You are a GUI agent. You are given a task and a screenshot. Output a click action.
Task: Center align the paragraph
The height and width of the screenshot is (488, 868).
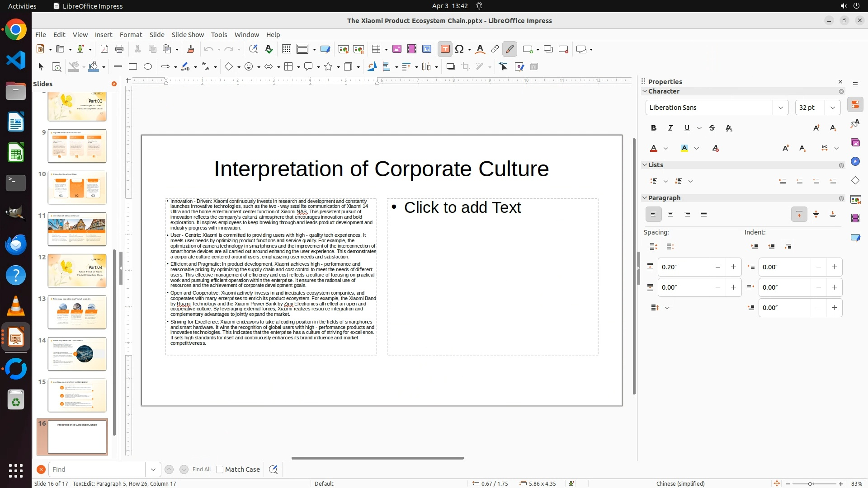pos(670,215)
